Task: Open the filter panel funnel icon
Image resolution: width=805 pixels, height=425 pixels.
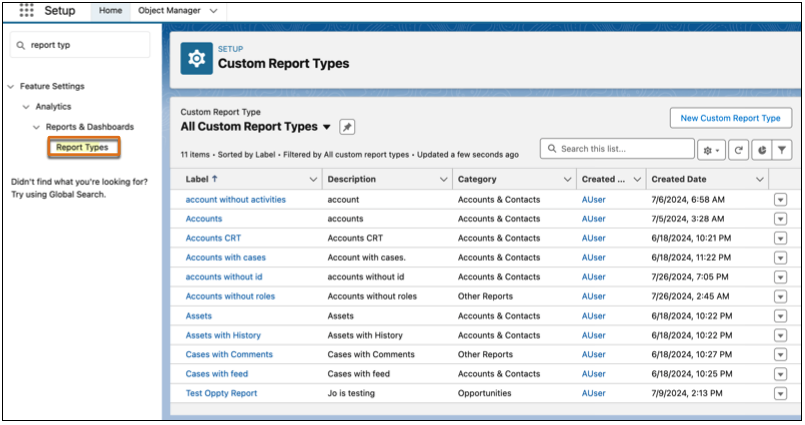Action: coord(782,149)
